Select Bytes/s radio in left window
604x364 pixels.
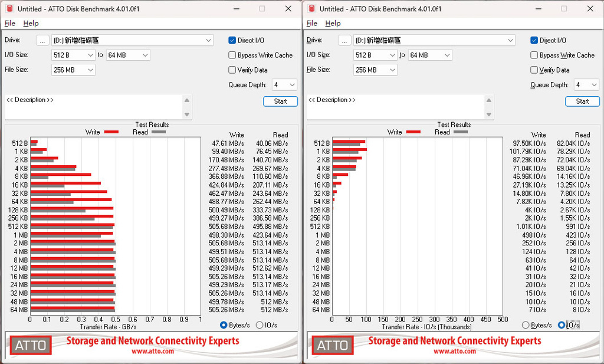pyautogui.click(x=224, y=325)
